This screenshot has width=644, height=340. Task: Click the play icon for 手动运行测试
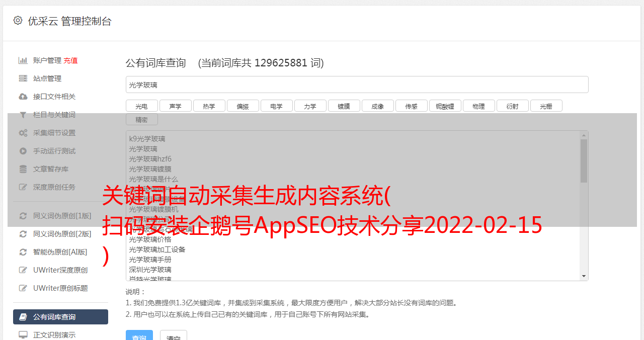[23, 151]
